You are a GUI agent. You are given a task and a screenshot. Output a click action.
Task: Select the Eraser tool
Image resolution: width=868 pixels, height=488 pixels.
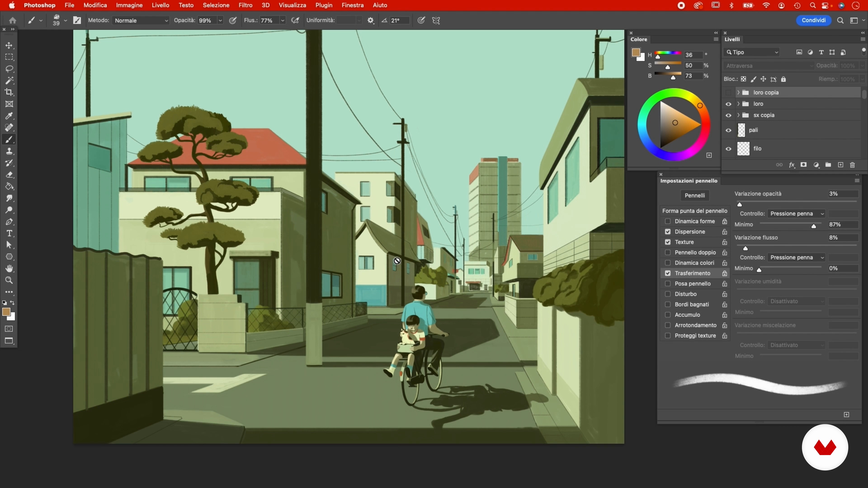(x=9, y=175)
